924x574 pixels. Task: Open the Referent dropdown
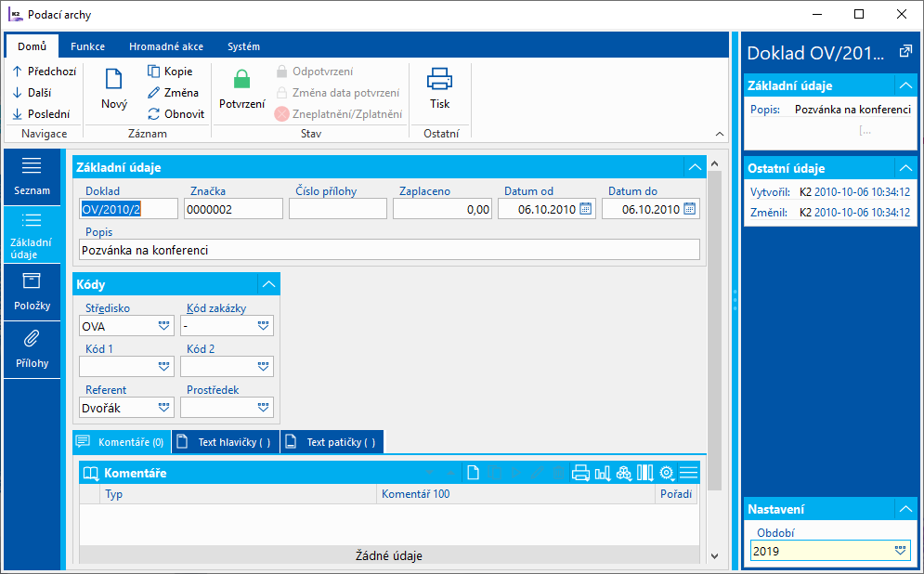point(163,407)
